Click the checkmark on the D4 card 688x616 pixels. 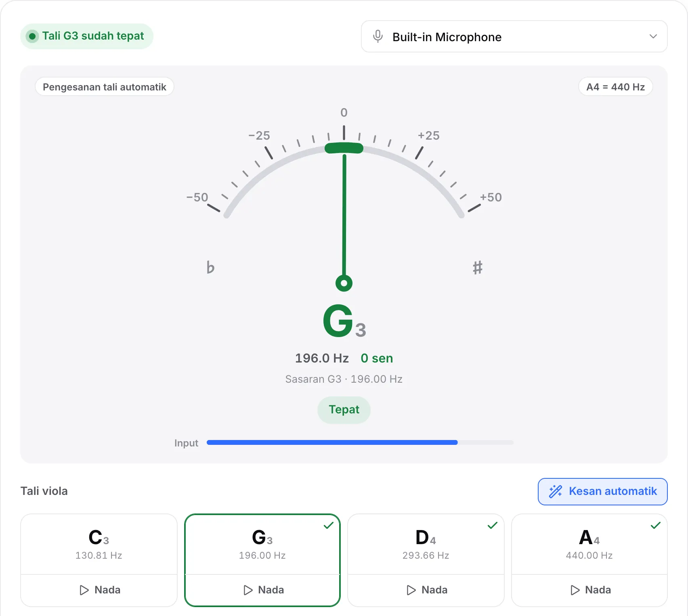493,525
